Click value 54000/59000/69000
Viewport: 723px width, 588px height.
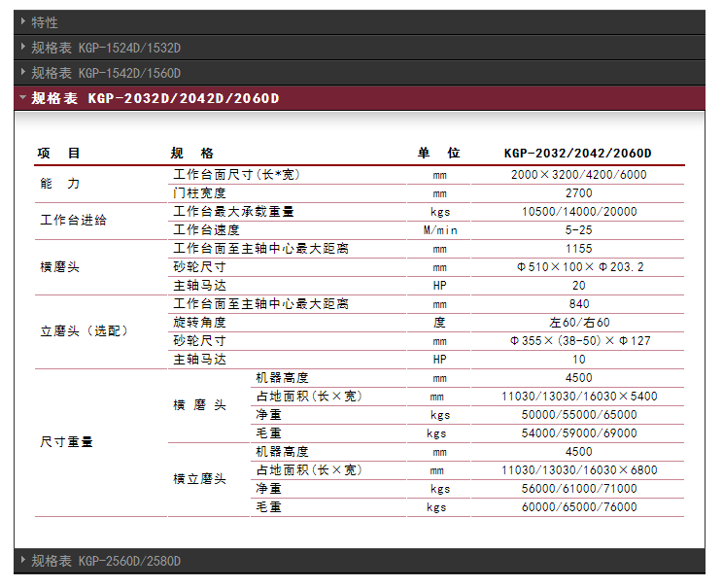pos(579,433)
